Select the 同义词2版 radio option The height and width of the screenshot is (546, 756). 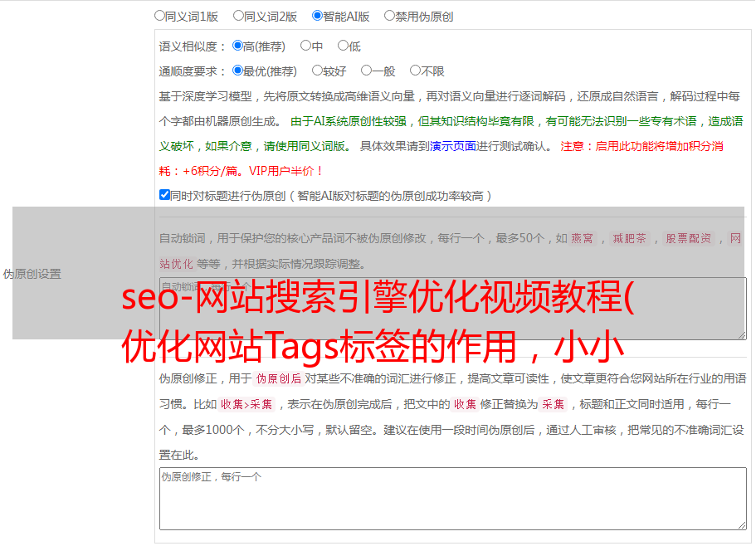[x=238, y=16]
